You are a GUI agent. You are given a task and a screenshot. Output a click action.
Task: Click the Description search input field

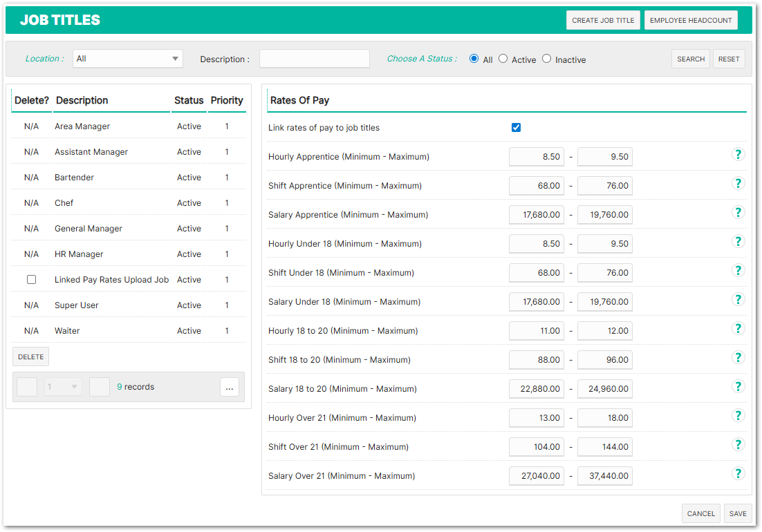click(x=315, y=59)
